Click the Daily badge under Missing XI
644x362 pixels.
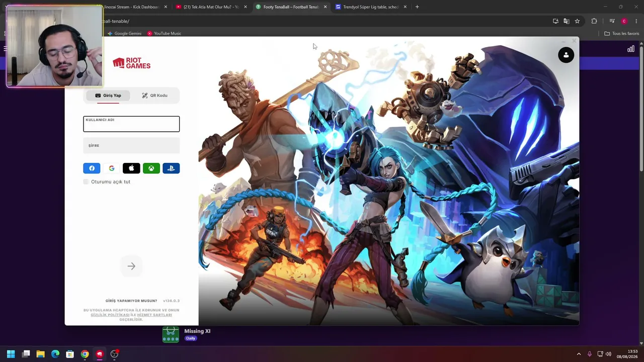click(x=190, y=338)
